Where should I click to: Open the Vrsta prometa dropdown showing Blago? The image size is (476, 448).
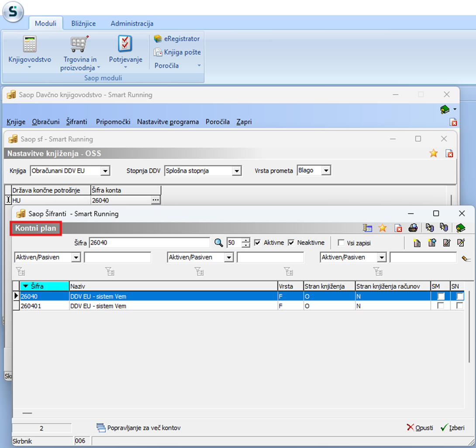(326, 171)
